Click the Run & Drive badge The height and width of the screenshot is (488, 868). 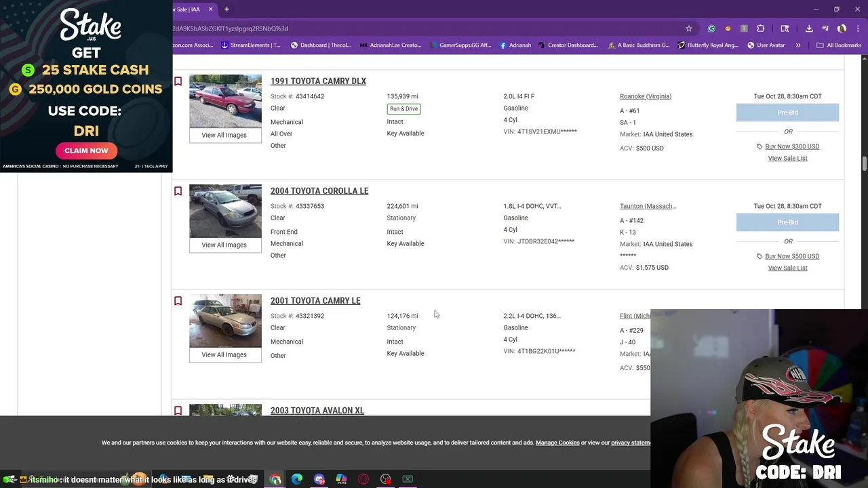pos(403,109)
